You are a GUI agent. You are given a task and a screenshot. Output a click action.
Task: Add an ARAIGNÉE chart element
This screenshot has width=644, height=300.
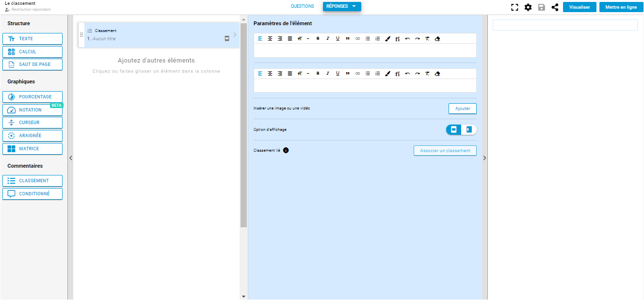point(32,136)
